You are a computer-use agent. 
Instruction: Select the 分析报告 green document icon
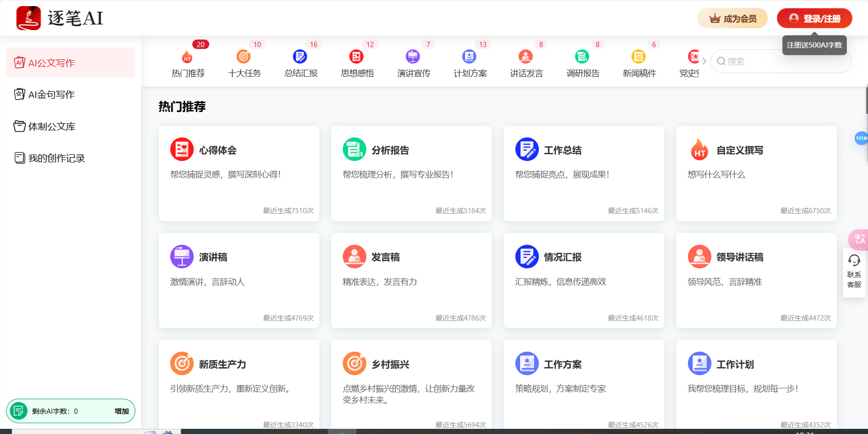pos(354,150)
